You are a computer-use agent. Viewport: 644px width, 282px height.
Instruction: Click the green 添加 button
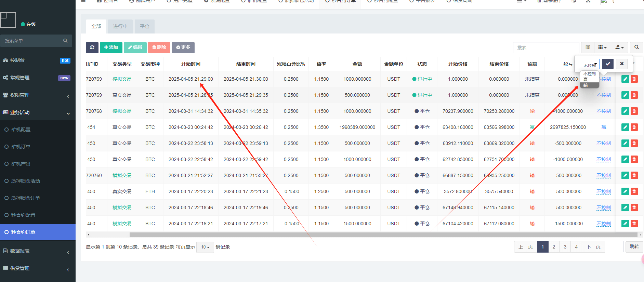pos(111,48)
